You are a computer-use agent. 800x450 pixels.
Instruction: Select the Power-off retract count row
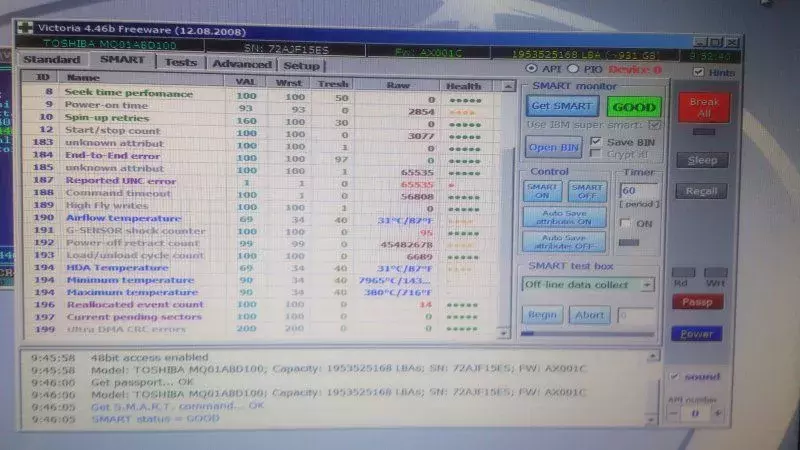(261, 244)
